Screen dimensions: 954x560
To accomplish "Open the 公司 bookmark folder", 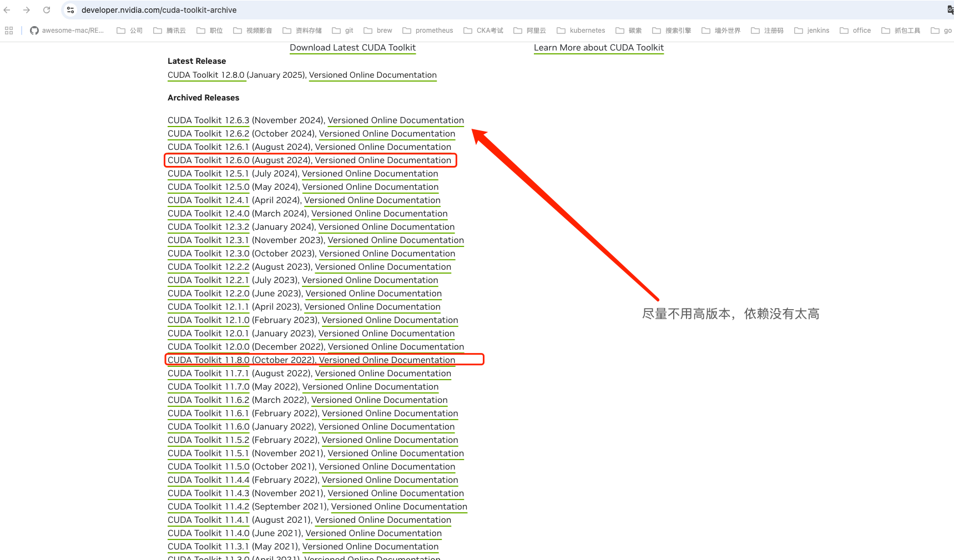I will 130,31.
